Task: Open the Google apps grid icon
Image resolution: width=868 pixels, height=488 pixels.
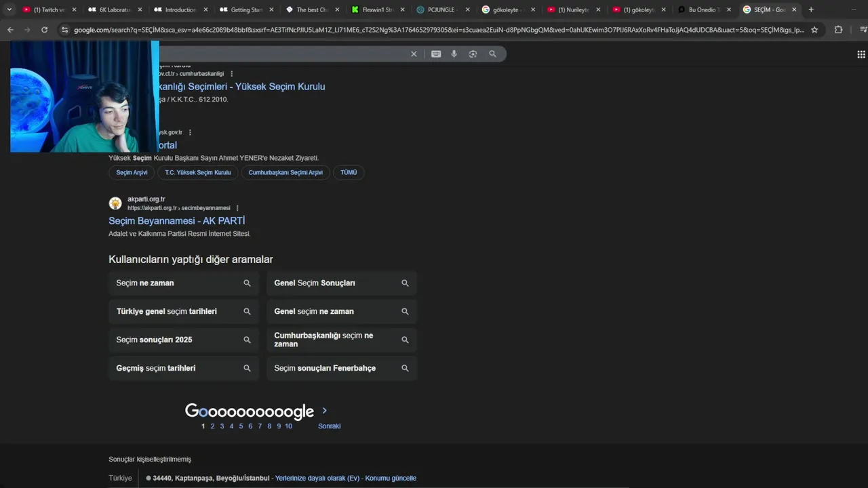Action: click(x=861, y=54)
